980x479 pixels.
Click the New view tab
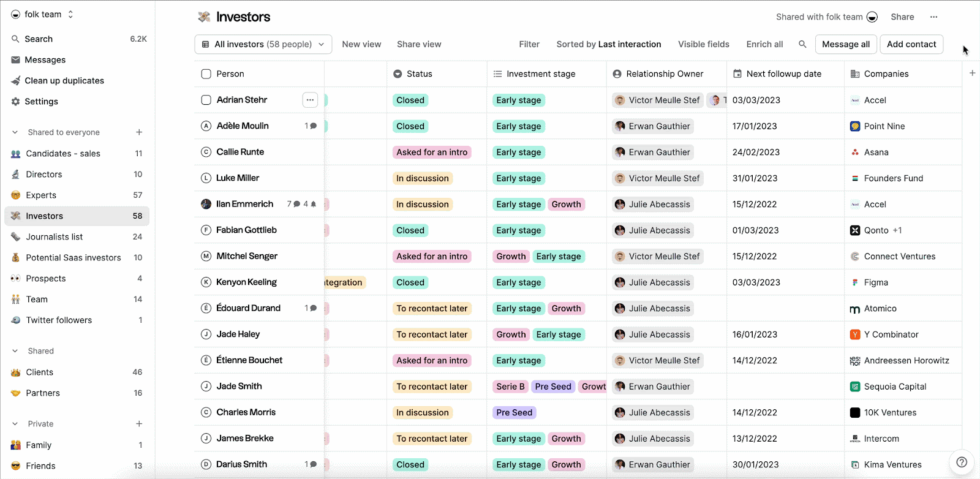(361, 44)
